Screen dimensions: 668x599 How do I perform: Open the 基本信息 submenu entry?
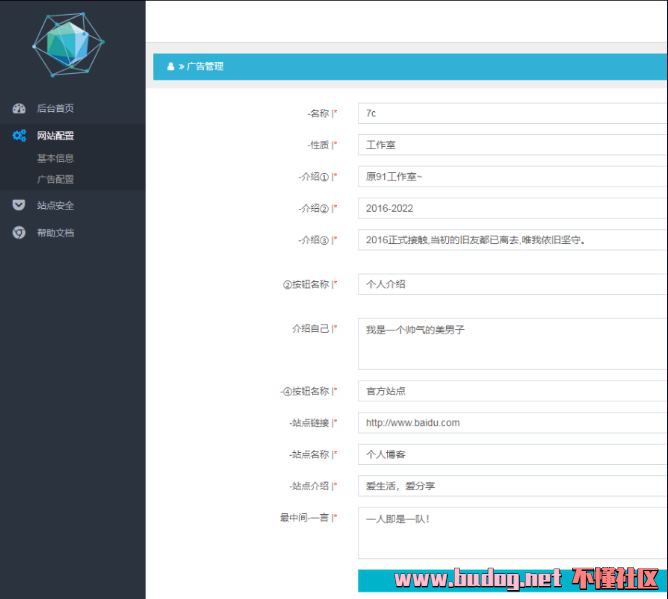(55, 158)
